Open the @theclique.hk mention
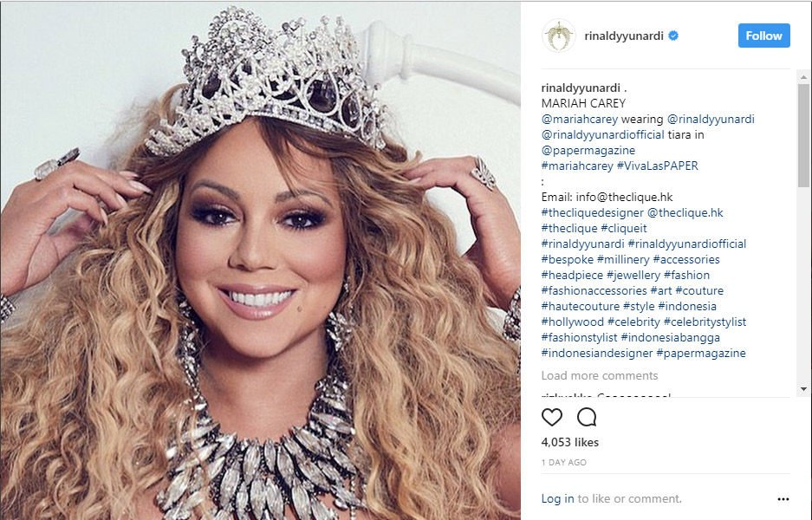 pos(685,213)
